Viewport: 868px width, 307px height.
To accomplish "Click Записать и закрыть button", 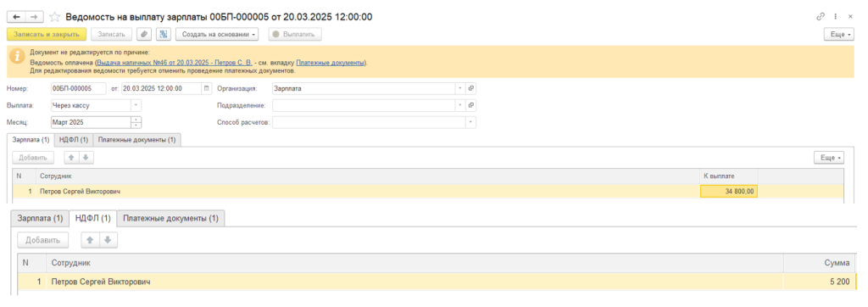I will (x=47, y=35).
